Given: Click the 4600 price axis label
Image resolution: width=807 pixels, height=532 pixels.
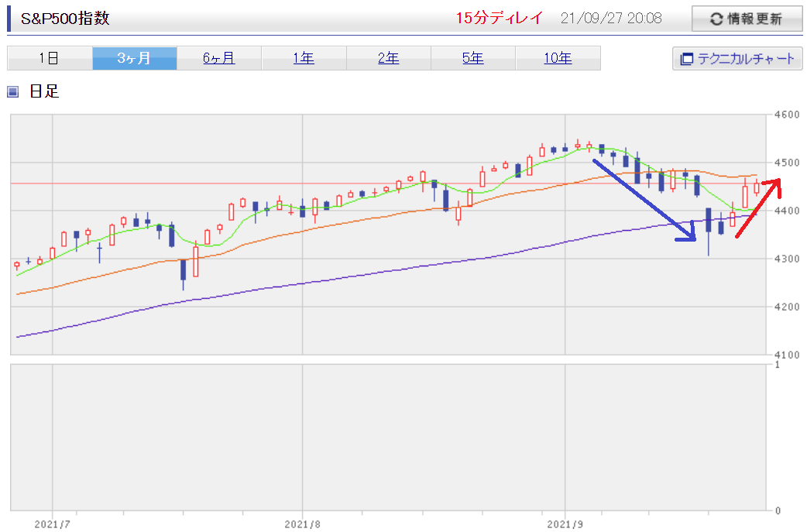Looking at the screenshot, I should [x=787, y=114].
